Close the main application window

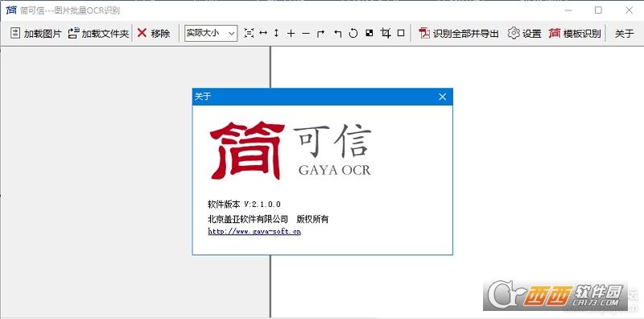pyautogui.click(x=629, y=10)
